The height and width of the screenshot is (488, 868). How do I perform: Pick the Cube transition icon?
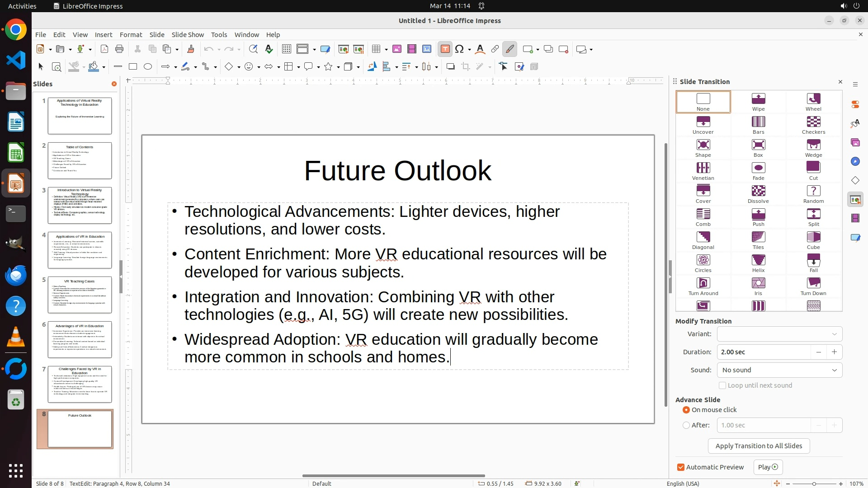click(813, 240)
